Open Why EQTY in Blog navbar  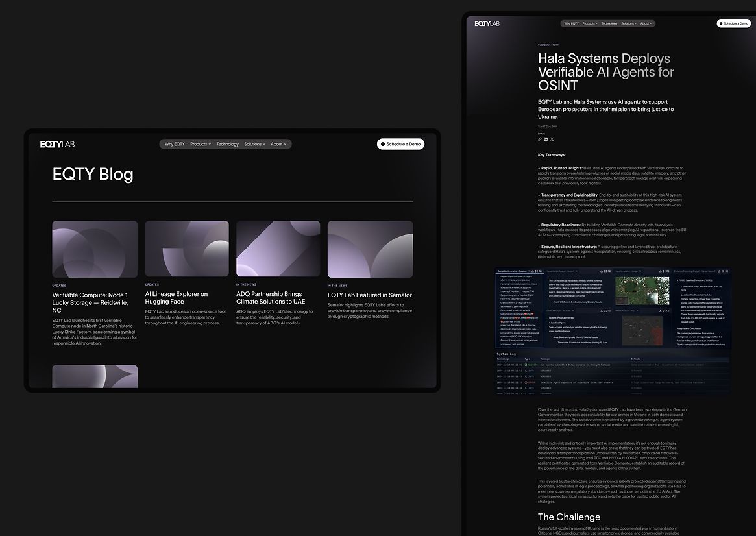[x=175, y=144]
